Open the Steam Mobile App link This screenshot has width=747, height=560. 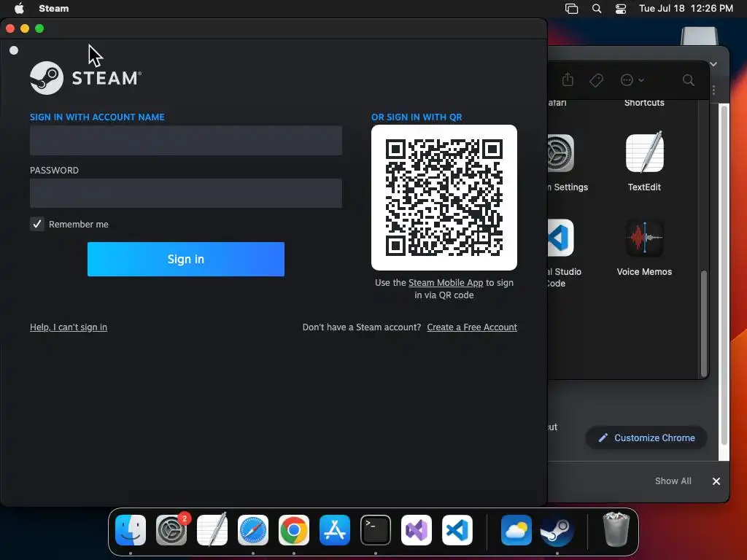446,282
